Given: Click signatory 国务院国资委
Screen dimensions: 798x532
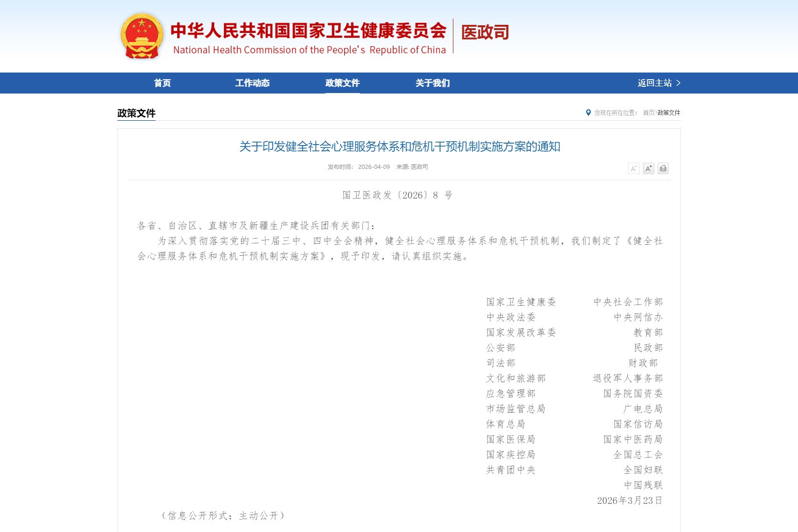Looking at the screenshot, I should click(x=633, y=394).
